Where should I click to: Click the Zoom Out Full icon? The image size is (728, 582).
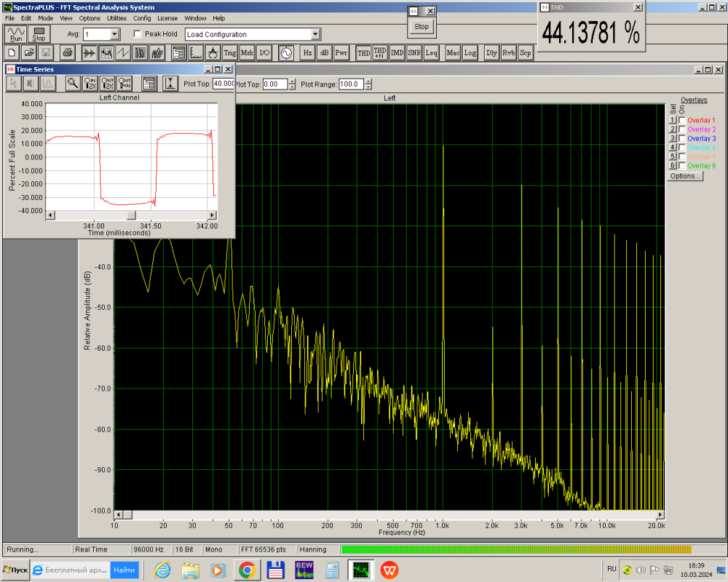125,83
